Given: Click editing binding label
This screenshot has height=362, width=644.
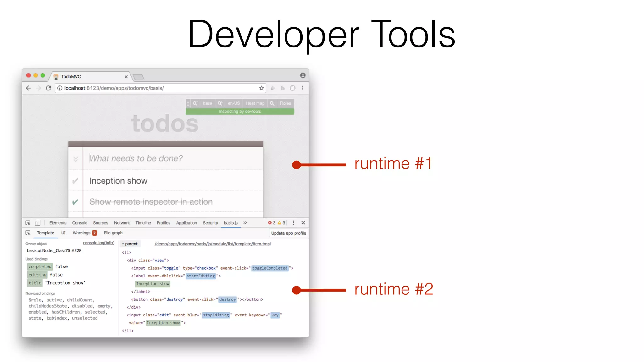Looking at the screenshot, I should pos(37,275).
